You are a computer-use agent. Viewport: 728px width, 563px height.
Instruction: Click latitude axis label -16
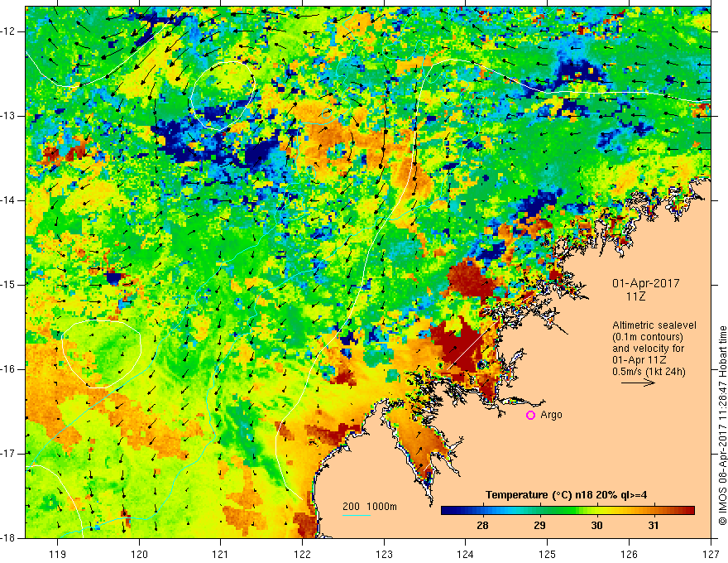coord(9,368)
